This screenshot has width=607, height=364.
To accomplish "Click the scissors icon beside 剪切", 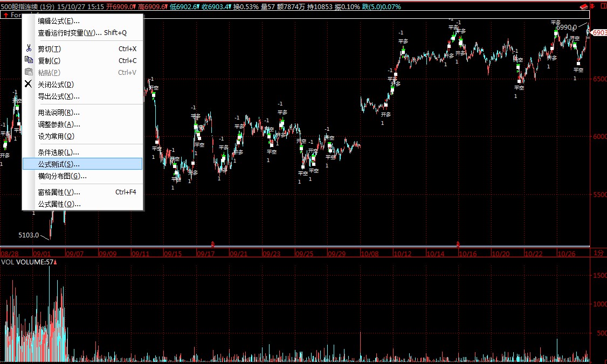I will pyautogui.click(x=29, y=49).
